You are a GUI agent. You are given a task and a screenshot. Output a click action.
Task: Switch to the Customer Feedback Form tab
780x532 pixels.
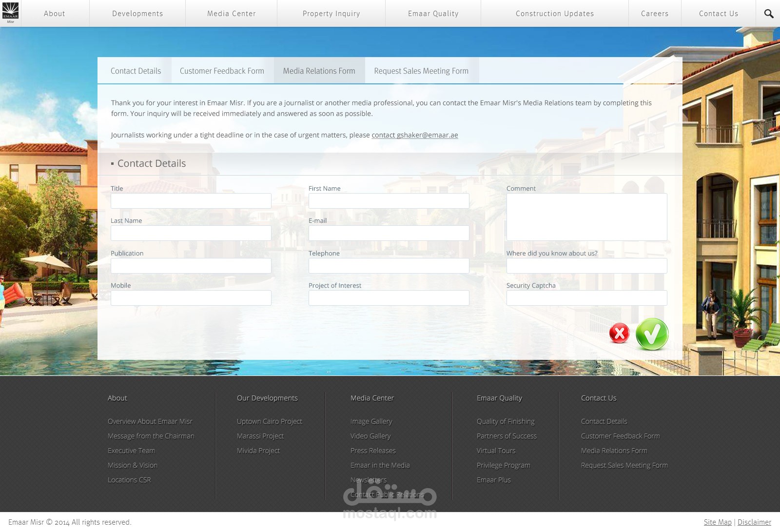tap(222, 71)
